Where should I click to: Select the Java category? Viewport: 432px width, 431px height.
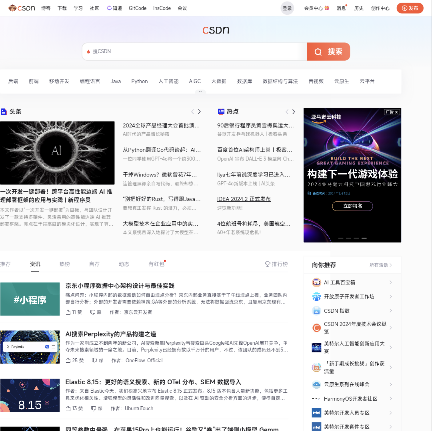pos(116,81)
